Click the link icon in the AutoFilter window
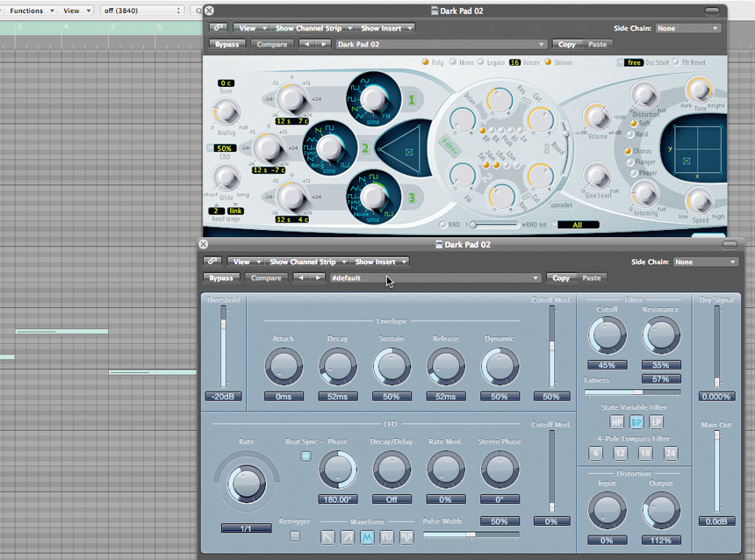Viewport: 755px width, 560px height. tap(212, 262)
